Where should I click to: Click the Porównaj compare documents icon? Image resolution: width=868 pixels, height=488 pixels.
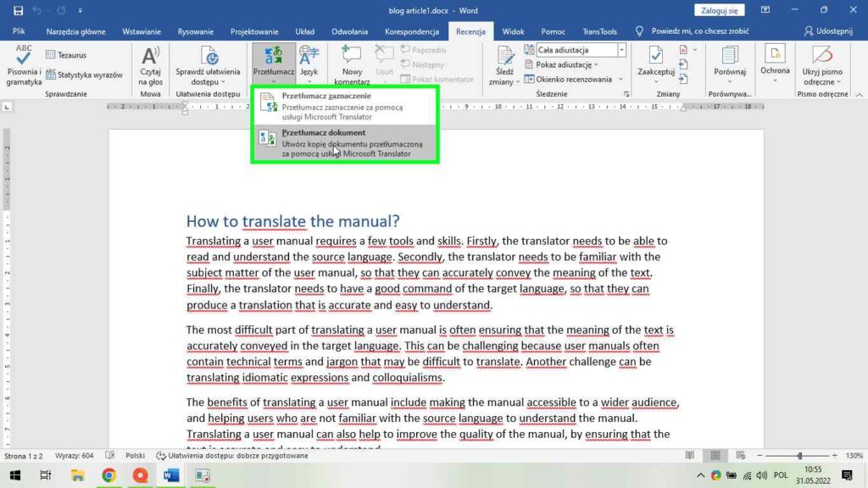coord(729,56)
